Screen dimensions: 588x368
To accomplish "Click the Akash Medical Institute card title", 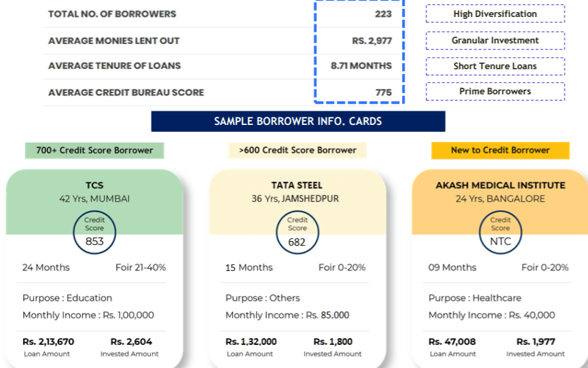I will pyautogui.click(x=500, y=185).
